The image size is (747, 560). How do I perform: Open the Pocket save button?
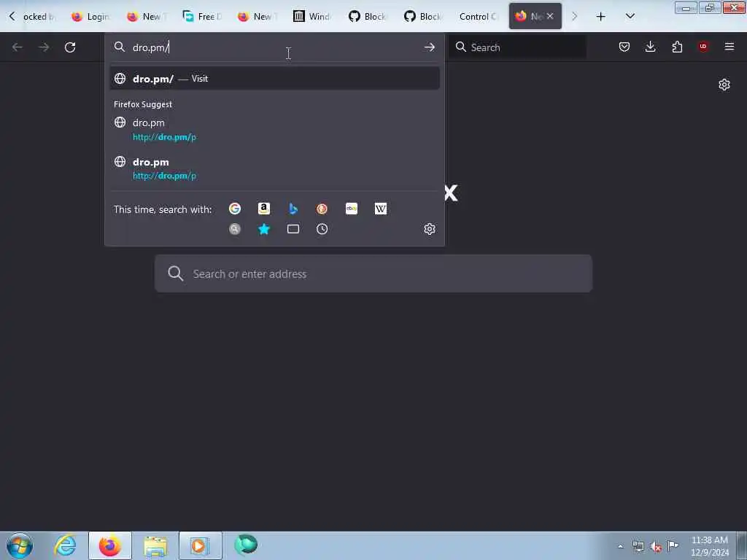(x=624, y=47)
